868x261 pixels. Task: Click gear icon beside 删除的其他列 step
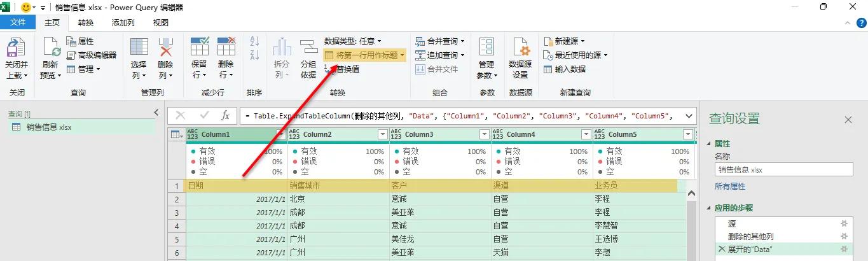844,236
